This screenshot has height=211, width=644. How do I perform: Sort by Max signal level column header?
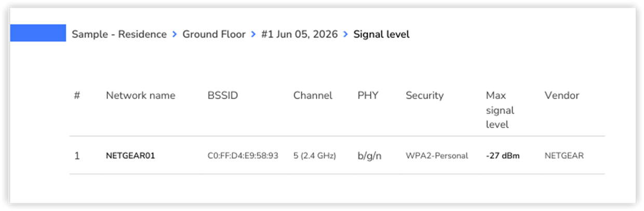(x=500, y=110)
